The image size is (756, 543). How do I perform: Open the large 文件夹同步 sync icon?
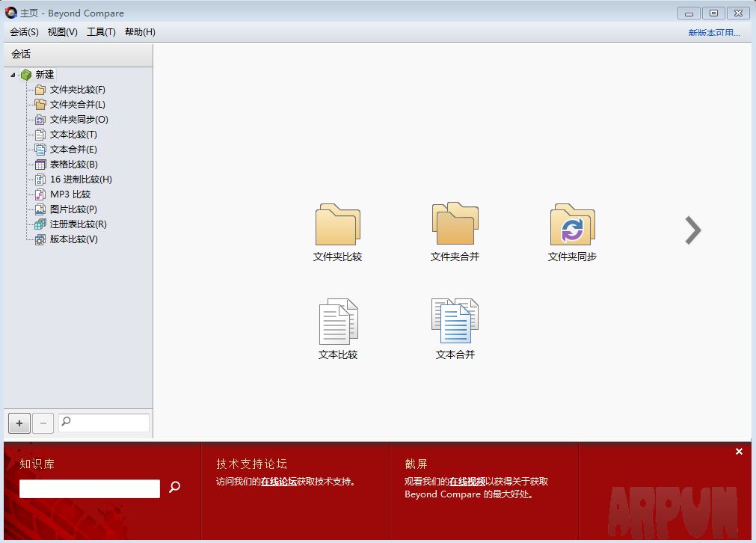point(572,224)
